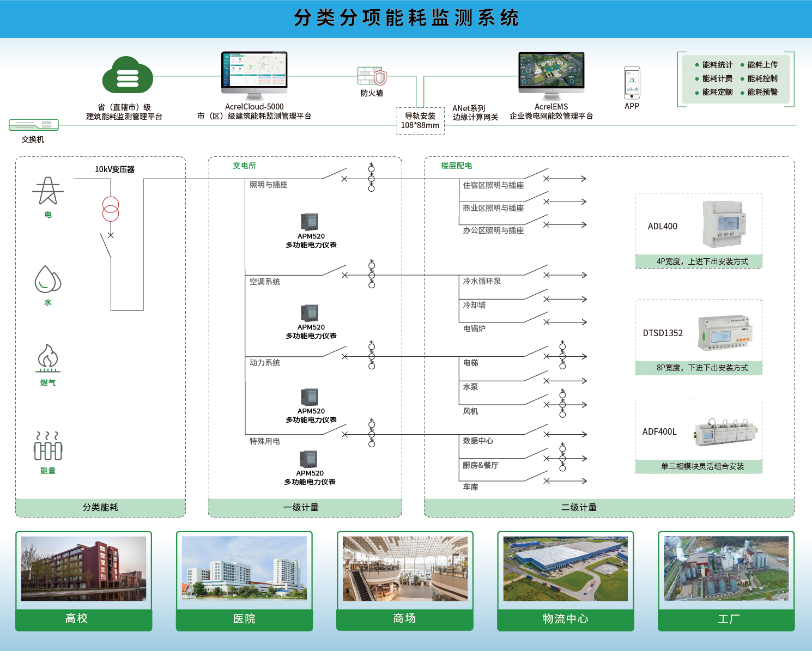812x651 pixels.
Task: Click the 变电所 heading
Action: (244, 166)
